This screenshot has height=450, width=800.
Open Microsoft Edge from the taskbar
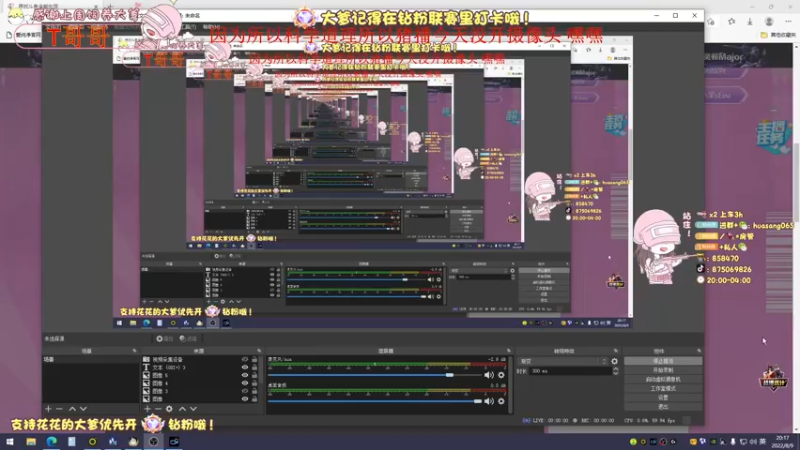[x=52, y=441]
